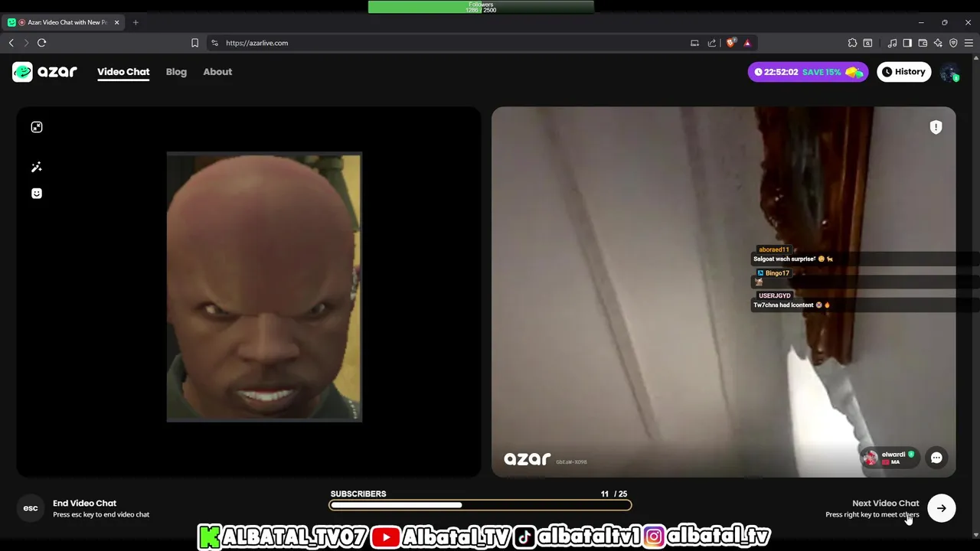980x551 pixels.
Task: Open the face sticker icon
Action: [37, 194]
